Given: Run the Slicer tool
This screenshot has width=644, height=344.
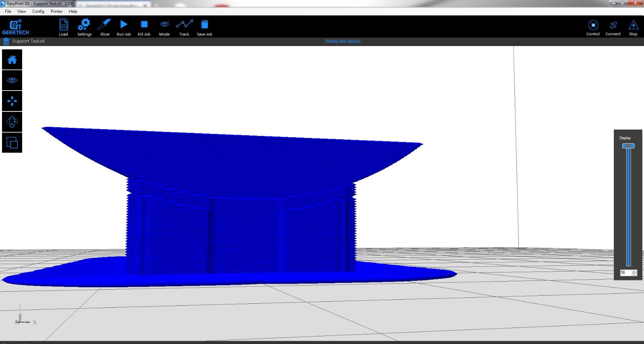Looking at the screenshot, I should coord(105,27).
